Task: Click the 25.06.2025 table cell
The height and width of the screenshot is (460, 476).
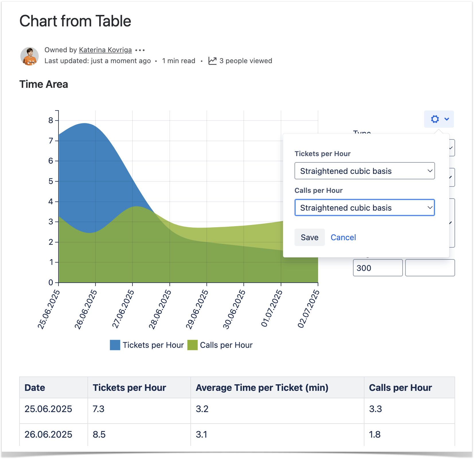Action: [x=48, y=409]
